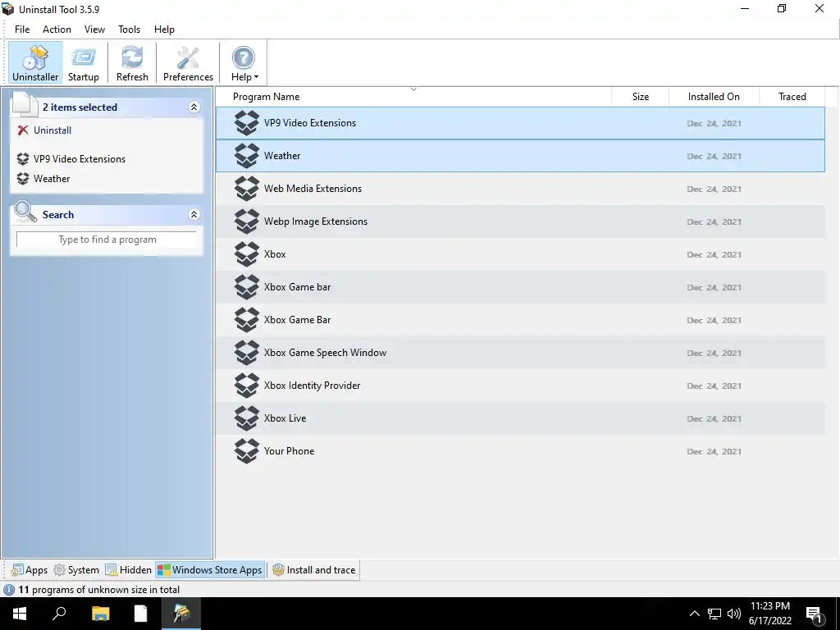Screen dimensions: 840x630
Task: Switch to the Startup toolbar view
Action: [84, 62]
